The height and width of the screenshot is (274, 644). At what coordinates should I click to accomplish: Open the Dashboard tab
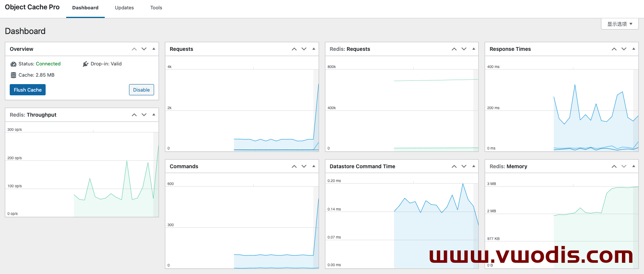click(85, 8)
